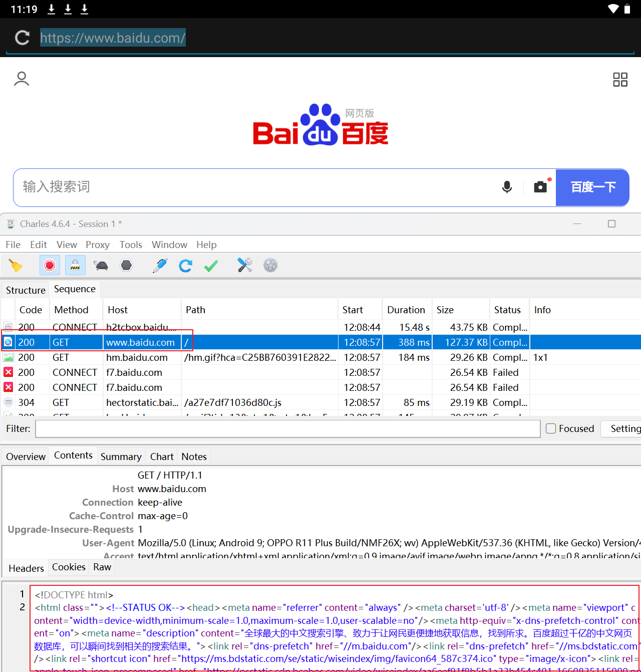Image resolution: width=641 pixels, height=672 pixels.
Task: Open the Baidu user profile icon
Action: tap(22, 79)
